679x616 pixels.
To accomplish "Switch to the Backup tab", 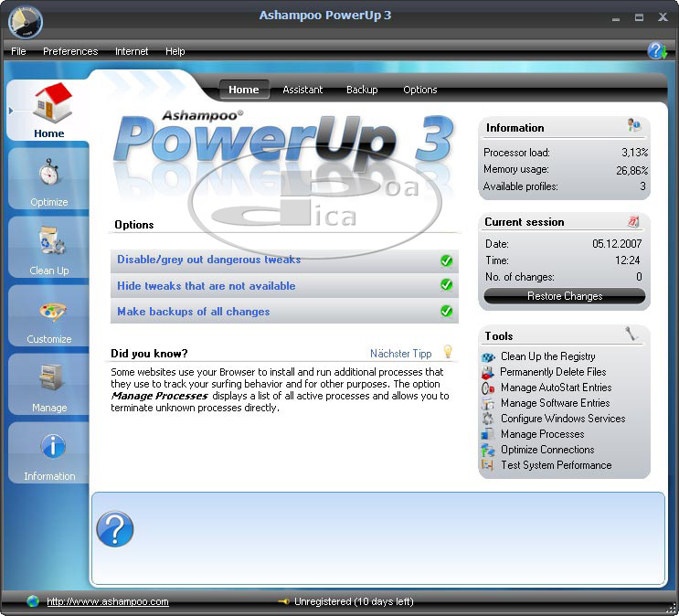I will (362, 90).
